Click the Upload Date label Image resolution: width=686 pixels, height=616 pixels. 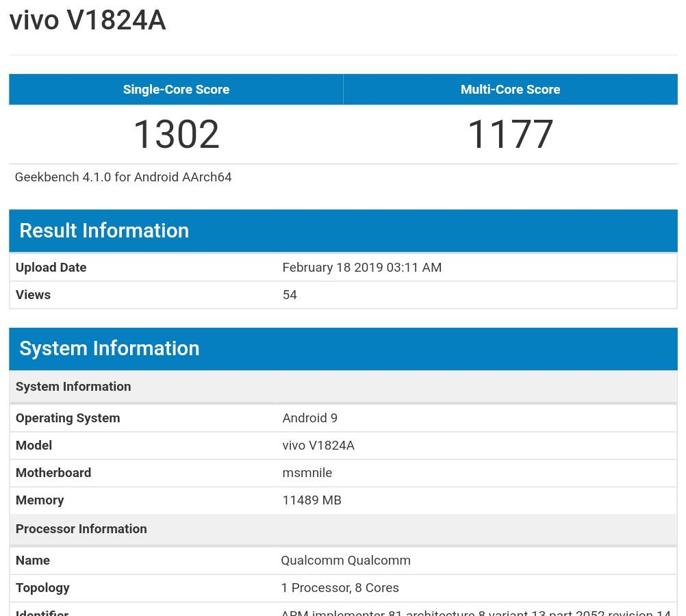coord(51,268)
